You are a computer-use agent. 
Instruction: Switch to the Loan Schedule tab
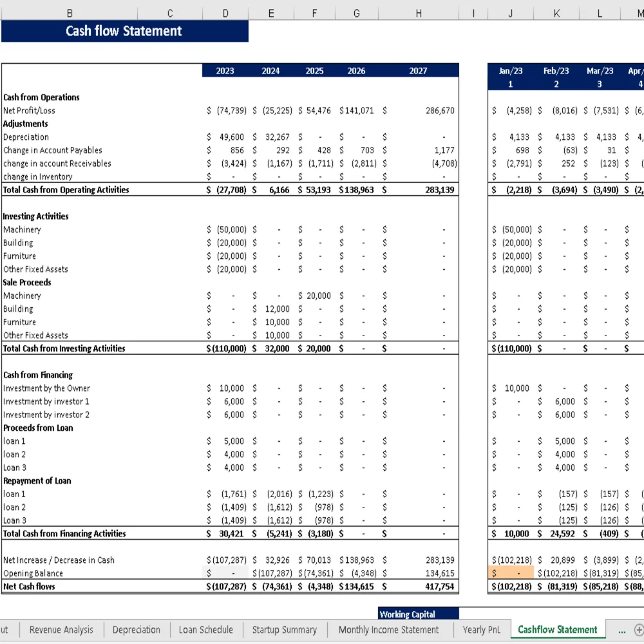click(205, 630)
